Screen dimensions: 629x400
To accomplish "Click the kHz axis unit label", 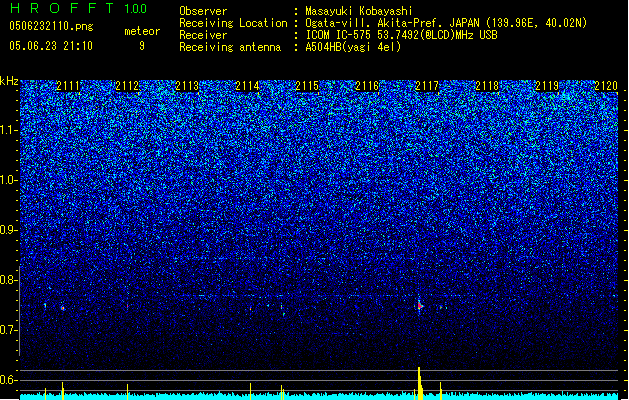I will tap(9, 81).
